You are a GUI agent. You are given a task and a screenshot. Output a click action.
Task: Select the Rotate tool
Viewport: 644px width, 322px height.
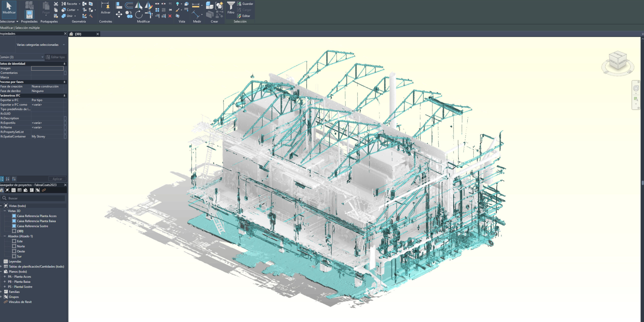[x=139, y=15]
